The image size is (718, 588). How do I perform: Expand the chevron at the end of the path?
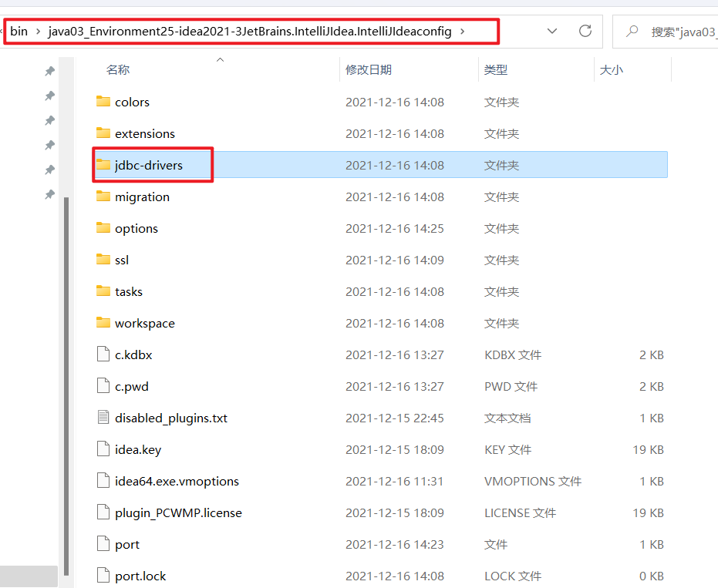pyautogui.click(x=462, y=31)
